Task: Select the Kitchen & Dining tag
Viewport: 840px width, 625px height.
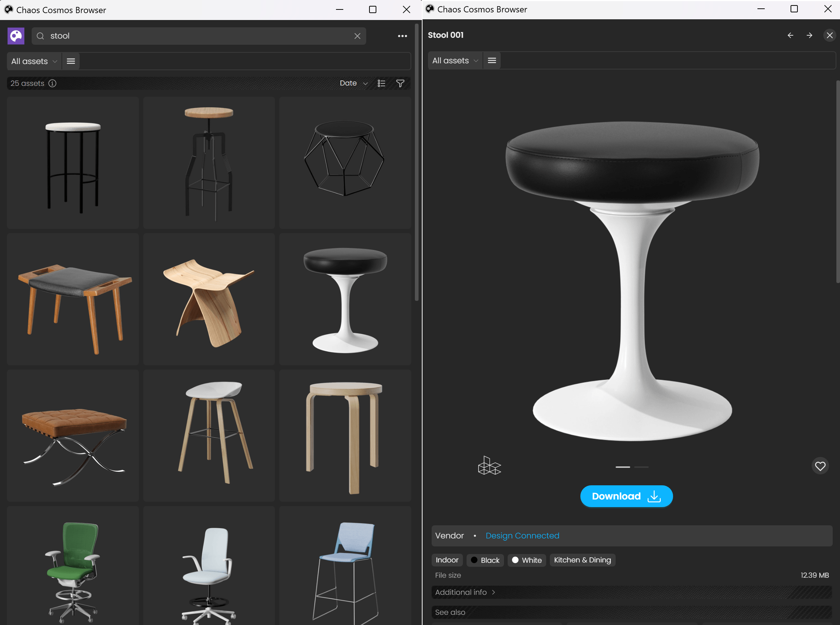Action: pos(582,560)
